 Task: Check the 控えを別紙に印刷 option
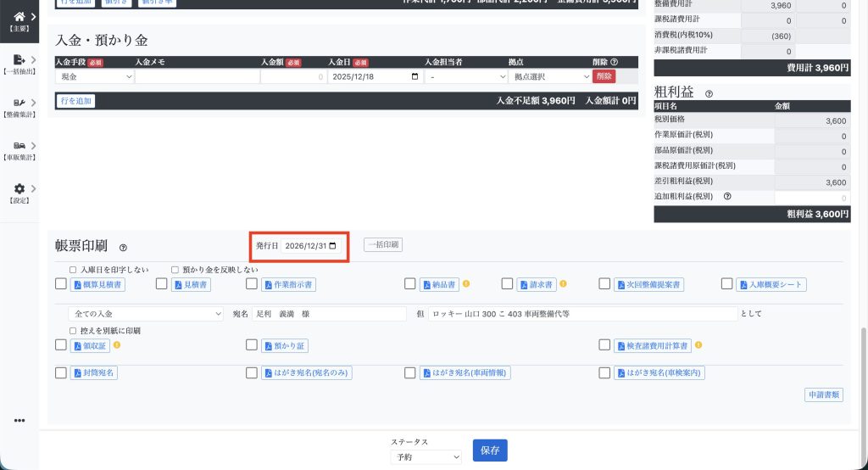tap(74, 330)
